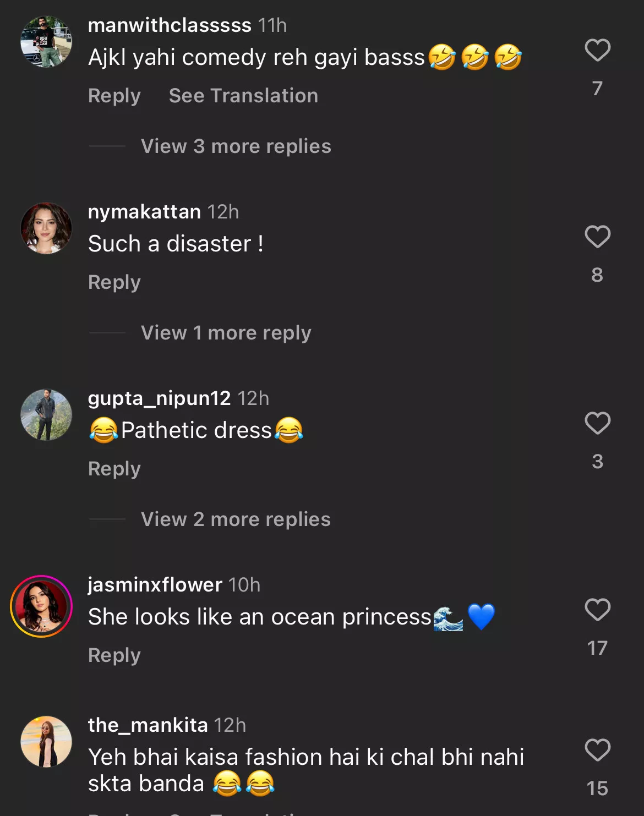Image resolution: width=644 pixels, height=816 pixels.
Task: Reply to the "Pathetic dress" comment
Action: 114,469
